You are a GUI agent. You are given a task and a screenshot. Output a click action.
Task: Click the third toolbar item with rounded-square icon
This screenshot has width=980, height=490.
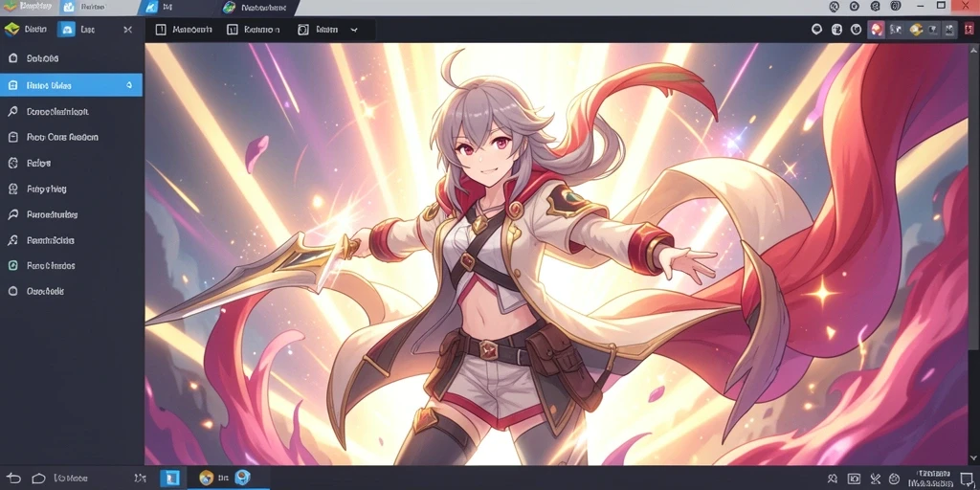320,30
